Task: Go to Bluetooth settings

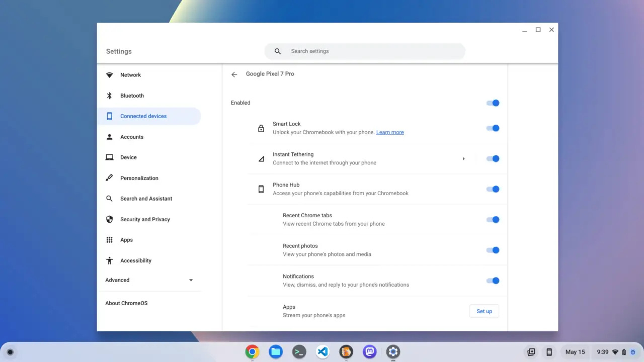Action: 149,96
